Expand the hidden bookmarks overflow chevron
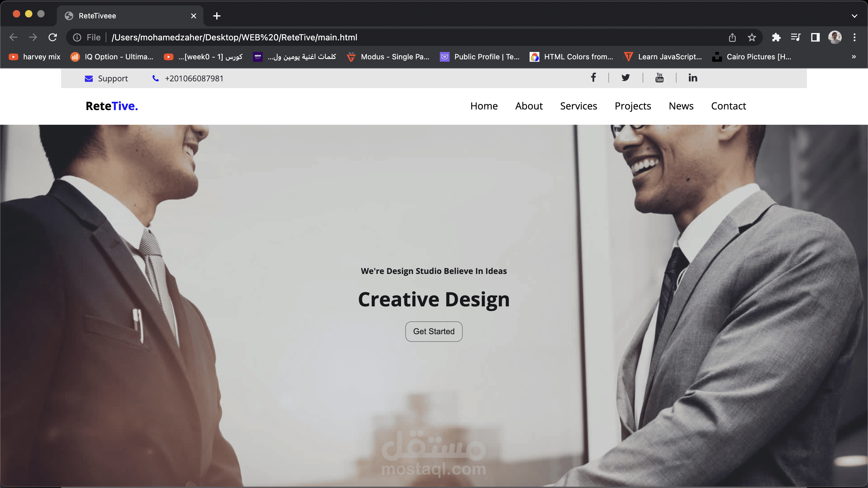The height and width of the screenshot is (488, 868). coord(854,57)
